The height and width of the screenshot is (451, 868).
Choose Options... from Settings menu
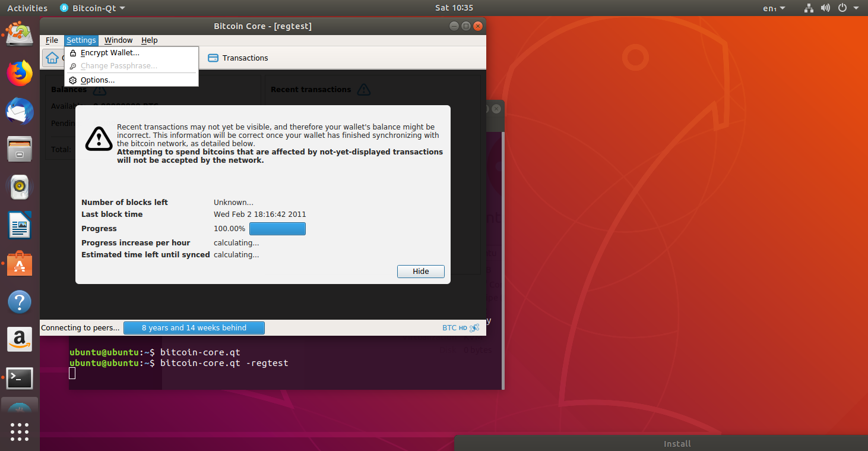(x=131, y=80)
